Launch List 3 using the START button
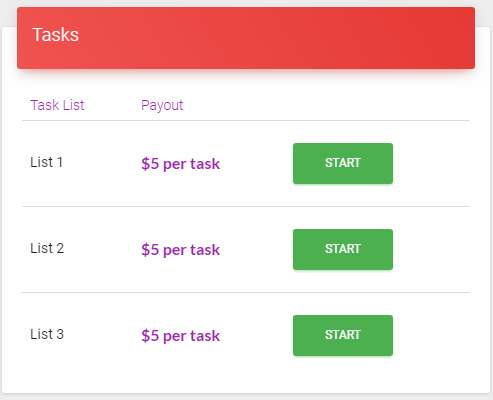This screenshot has width=493, height=400. [x=343, y=335]
